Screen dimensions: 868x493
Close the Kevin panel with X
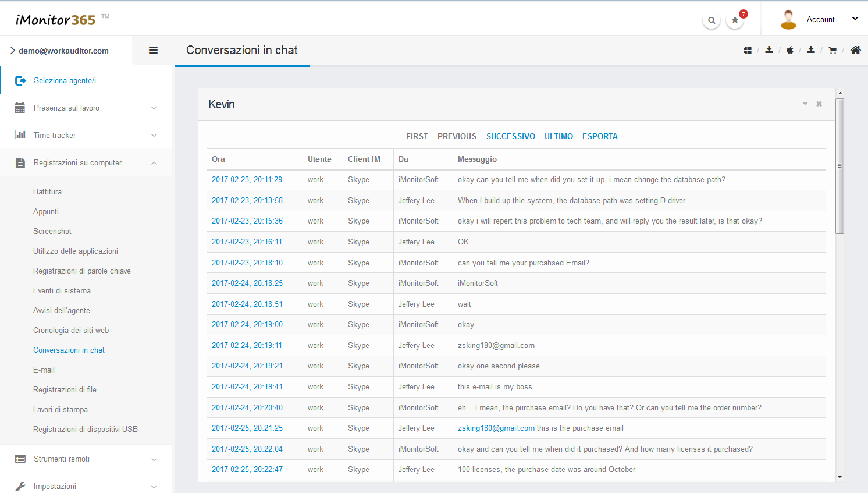[x=819, y=104]
